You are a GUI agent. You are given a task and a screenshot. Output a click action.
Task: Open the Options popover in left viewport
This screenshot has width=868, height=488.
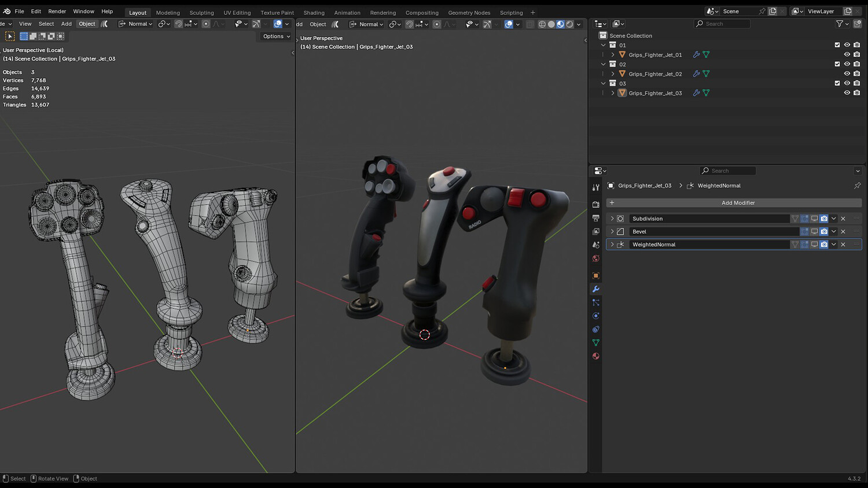click(276, 36)
